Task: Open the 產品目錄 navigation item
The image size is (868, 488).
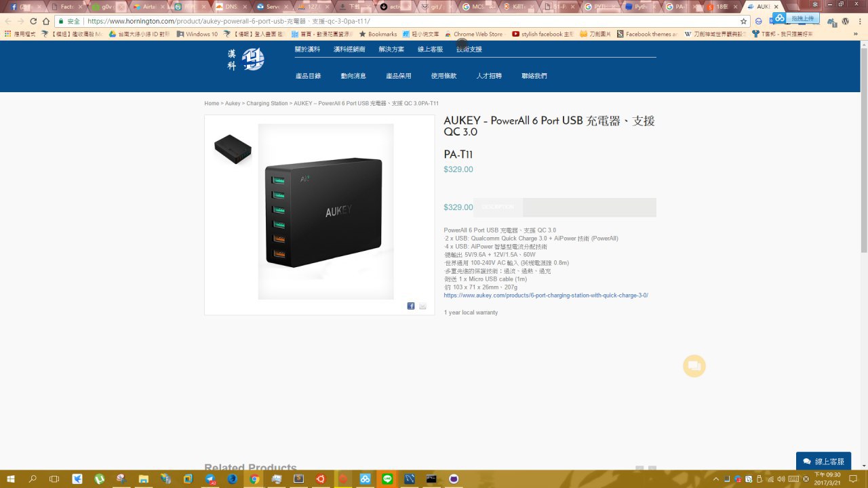Action: [308, 76]
